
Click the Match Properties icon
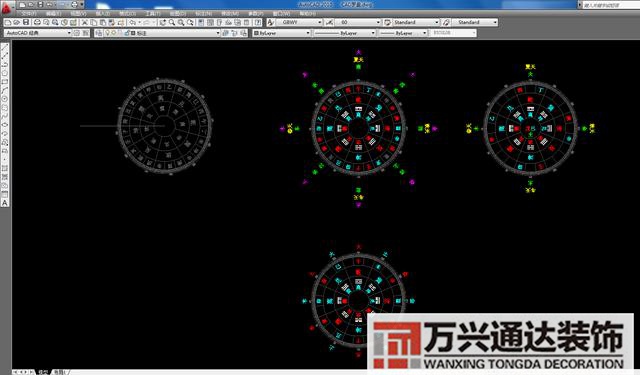(x=111, y=22)
